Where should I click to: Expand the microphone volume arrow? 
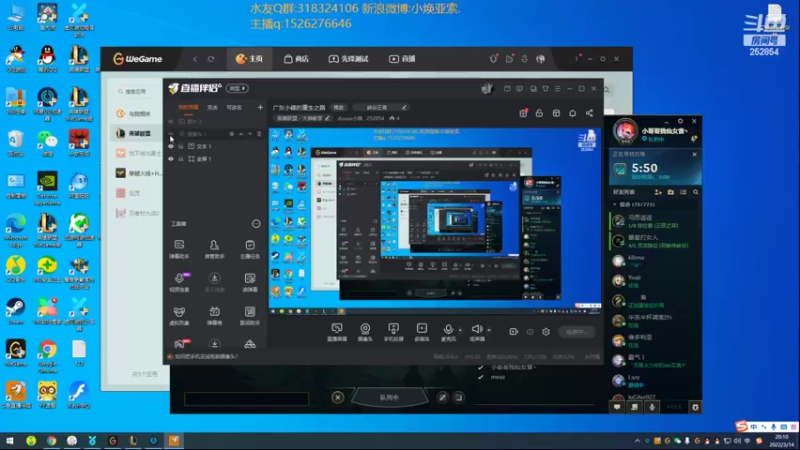[460, 330]
